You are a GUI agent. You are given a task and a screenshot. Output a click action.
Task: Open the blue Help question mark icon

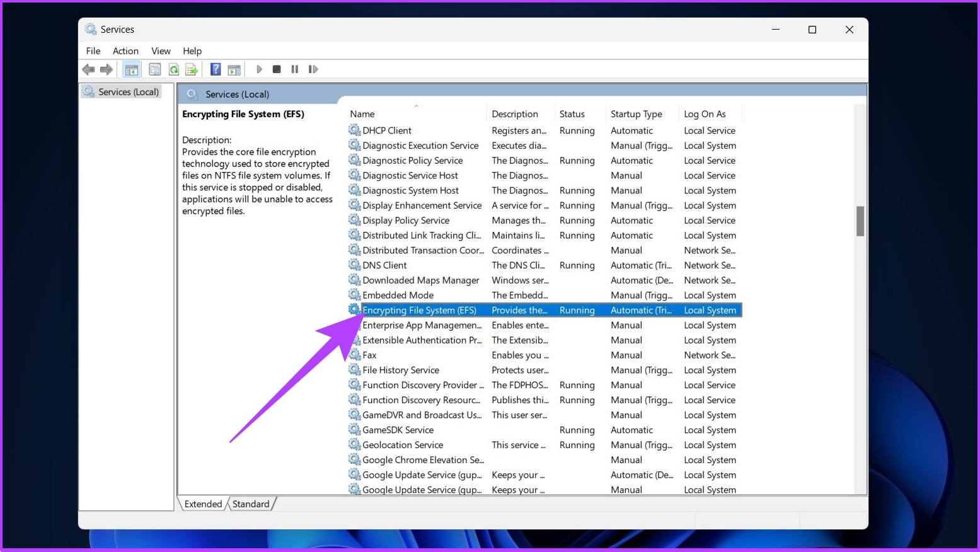pyautogui.click(x=216, y=69)
